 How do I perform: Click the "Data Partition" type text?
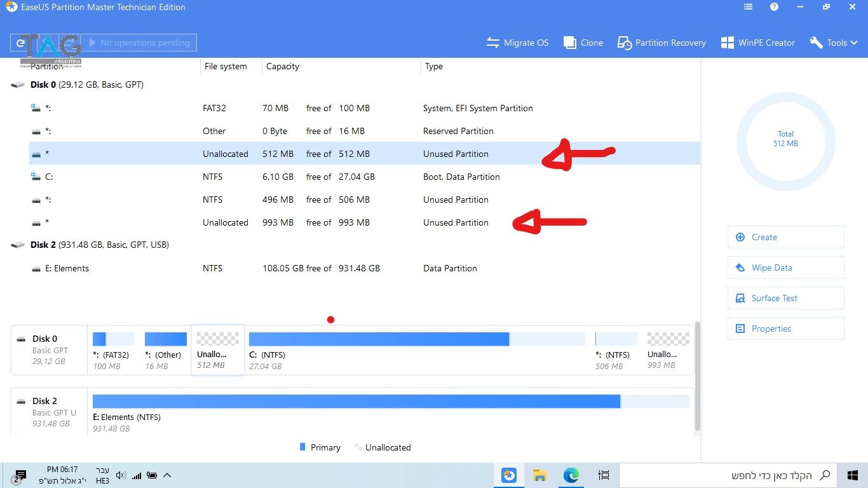[x=450, y=268]
